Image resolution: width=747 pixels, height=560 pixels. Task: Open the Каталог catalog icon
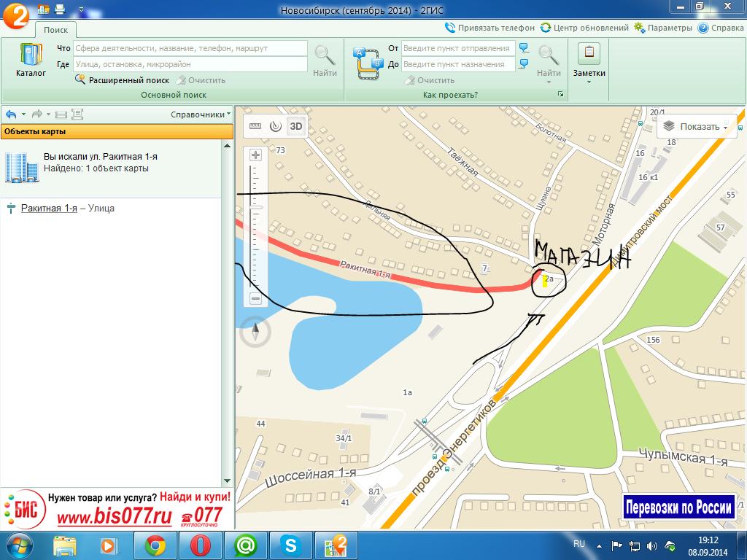pyautogui.click(x=31, y=61)
